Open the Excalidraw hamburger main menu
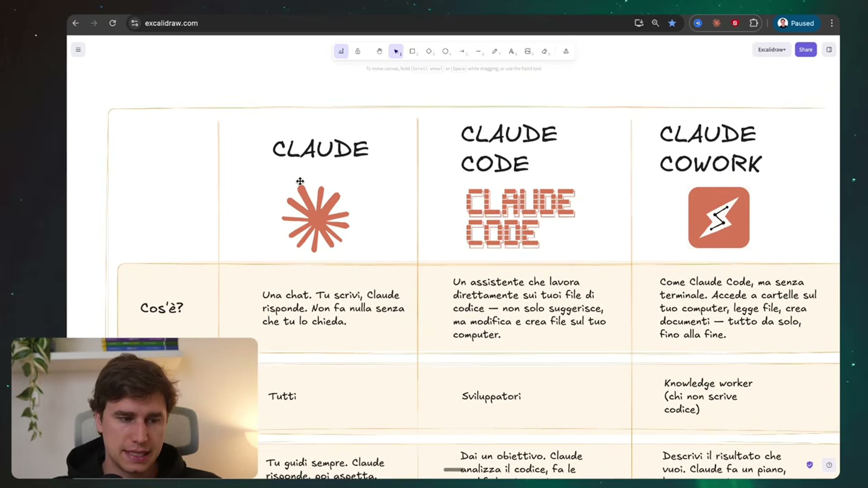The width and height of the screenshot is (868, 488). coord(78,50)
